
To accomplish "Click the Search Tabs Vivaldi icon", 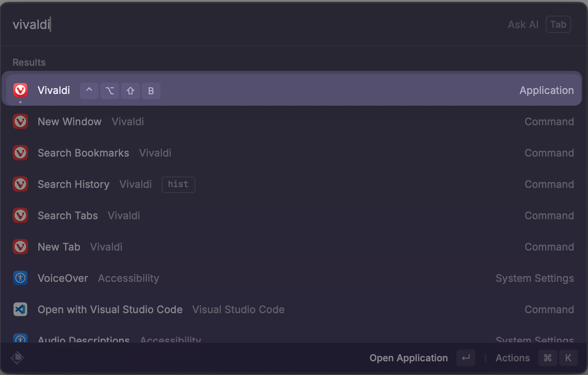I will tap(20, 215).
